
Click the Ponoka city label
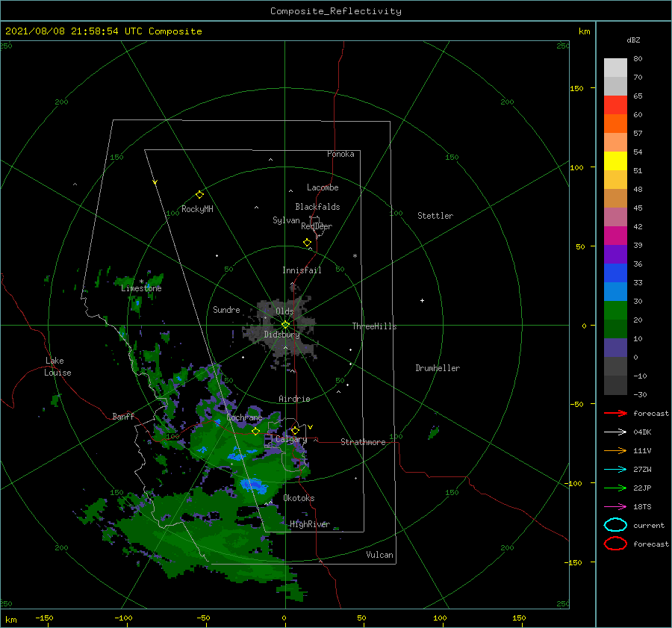340,154
